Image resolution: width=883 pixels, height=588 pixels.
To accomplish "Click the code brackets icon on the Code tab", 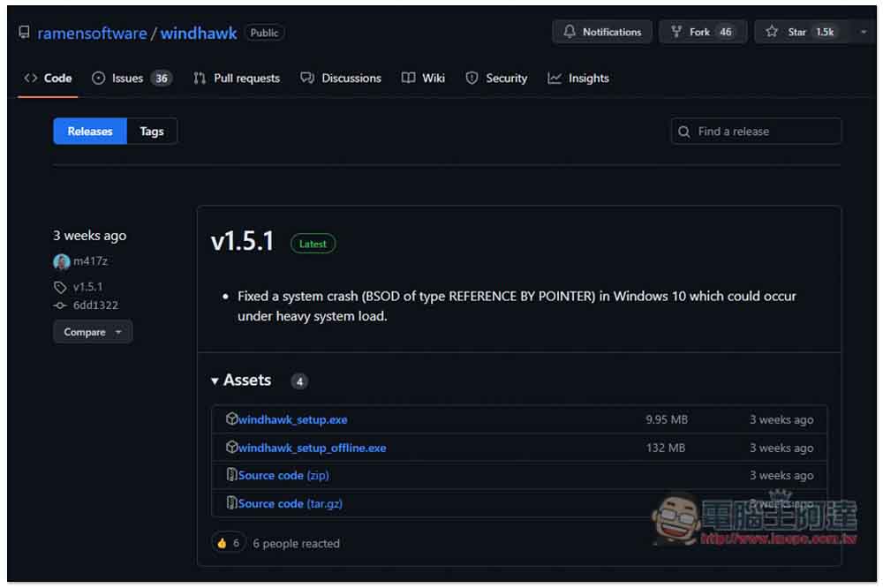I will [x=30, y=78].
